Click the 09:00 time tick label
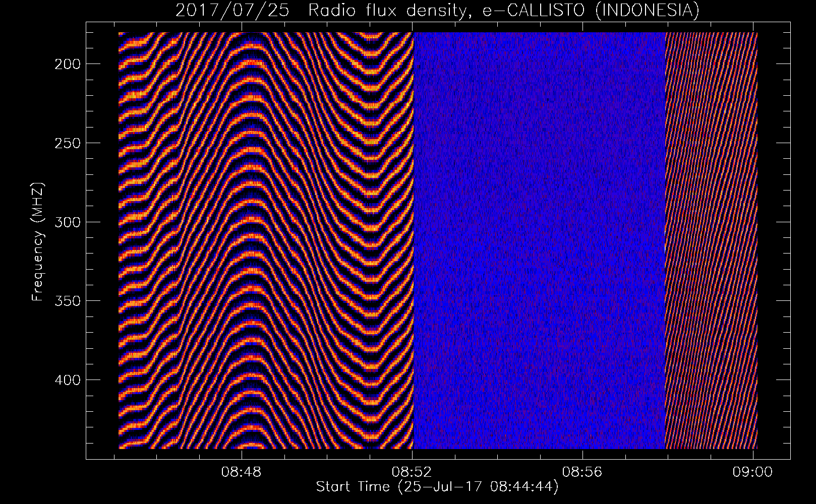Viewport: 816px width, 504px height. (753, 473)
